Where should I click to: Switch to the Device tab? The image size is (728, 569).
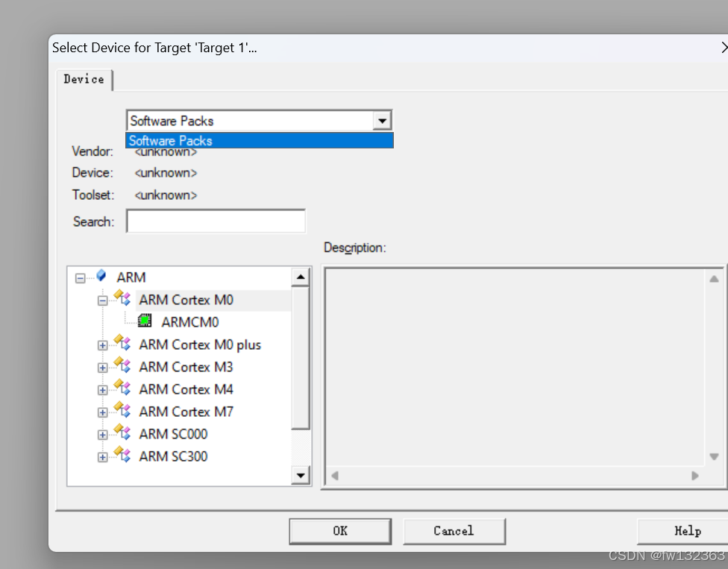point(84,79)
